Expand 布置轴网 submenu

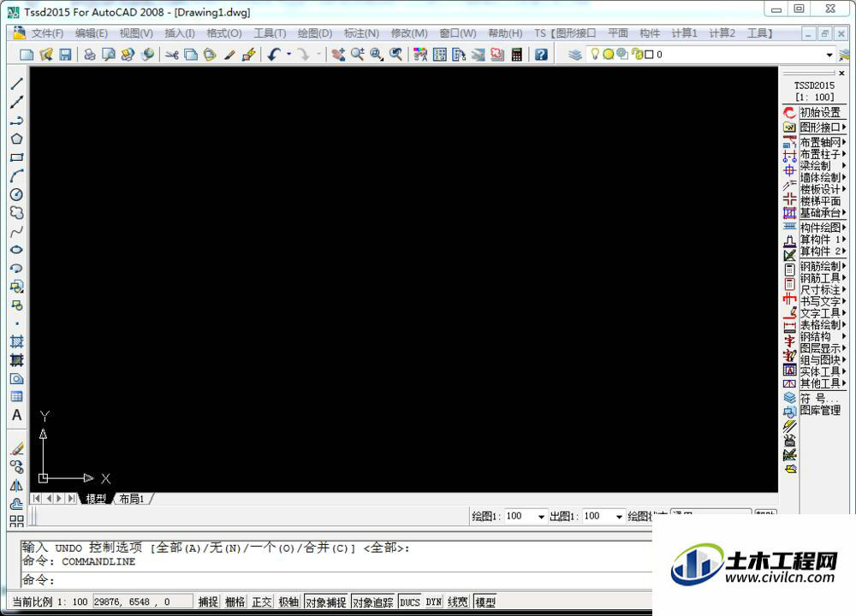coord(823,142)
